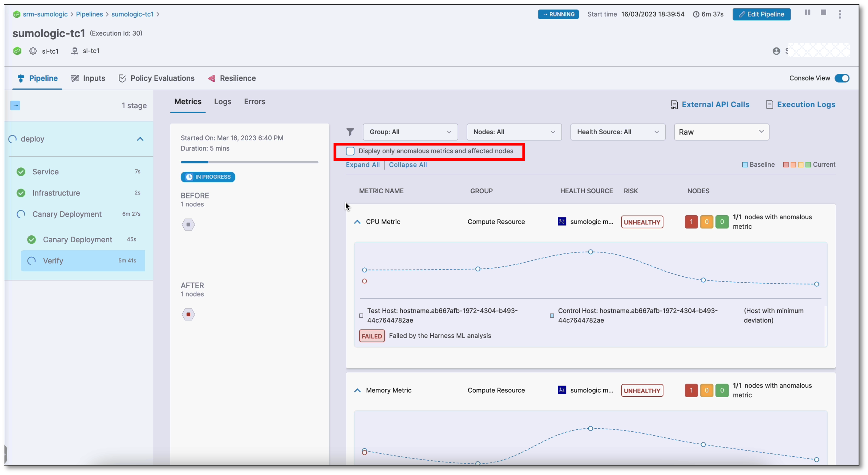Click sumologic-tc1 breadcrumb link
This screenshot has height=475, width=868.
[132, 14]
